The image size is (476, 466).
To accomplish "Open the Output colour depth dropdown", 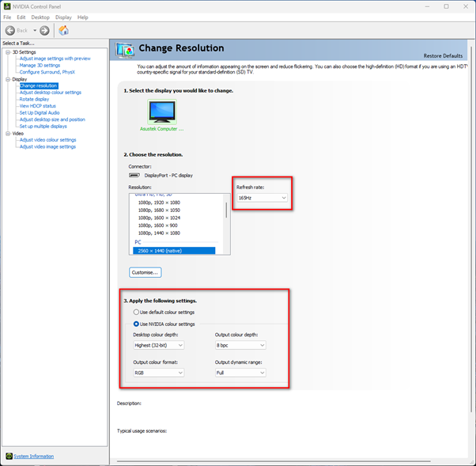I will pyautogui.click(x=240, y=345).
